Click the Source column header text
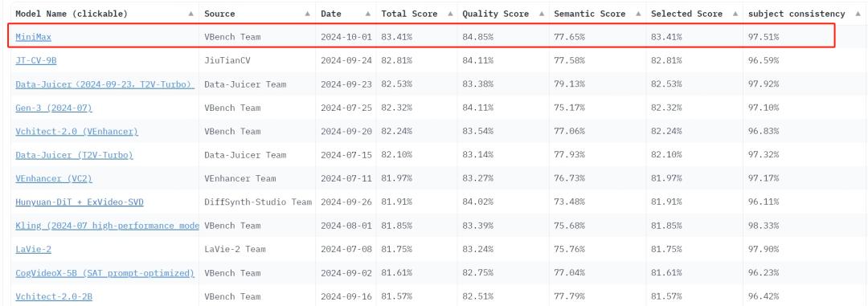Screen dimensions: 868x306 point(219,14)
